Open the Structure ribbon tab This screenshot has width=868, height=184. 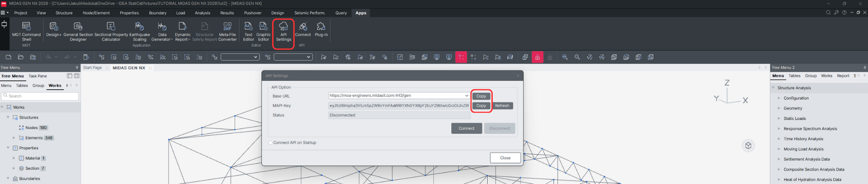click(64, 13)
